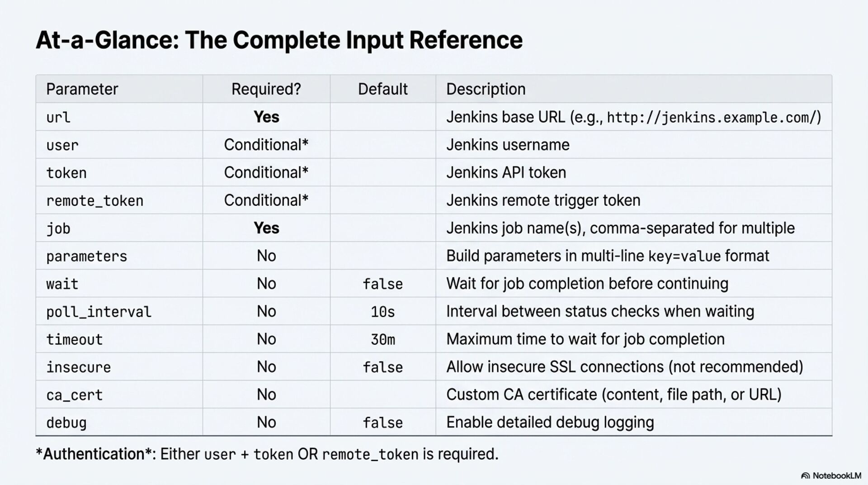This screenshot has height=485, width=868.
Task: Click Conditional* in the user row
Action: click(266, 145)
